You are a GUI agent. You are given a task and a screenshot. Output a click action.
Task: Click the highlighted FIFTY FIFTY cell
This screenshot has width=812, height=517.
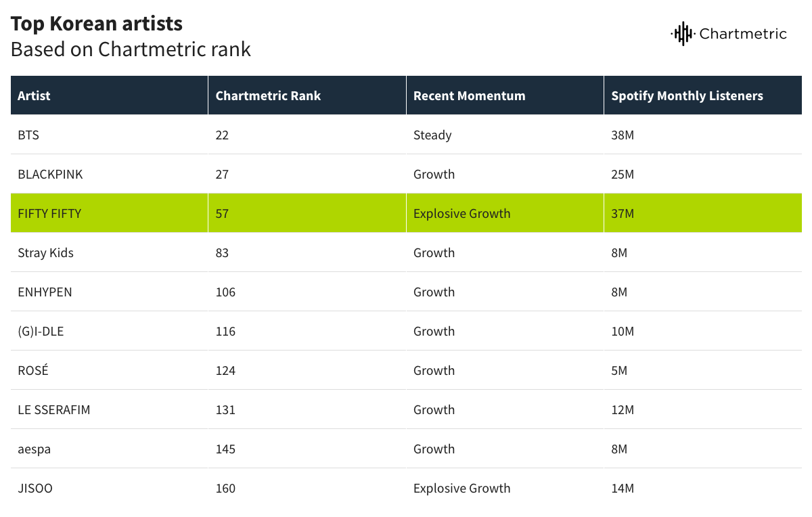pyautogui.click(x=49, y=213)
